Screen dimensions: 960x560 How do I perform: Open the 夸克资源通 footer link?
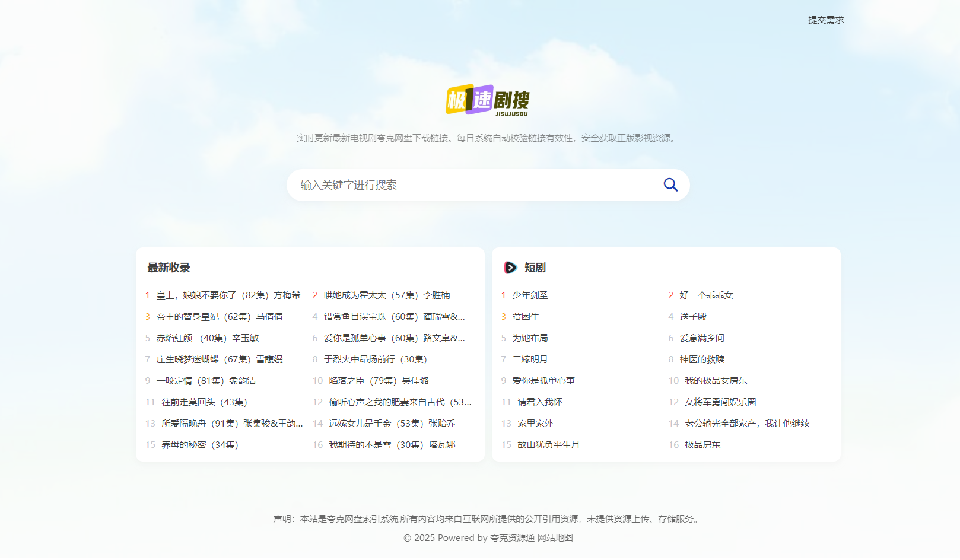[x=512, y=538]
